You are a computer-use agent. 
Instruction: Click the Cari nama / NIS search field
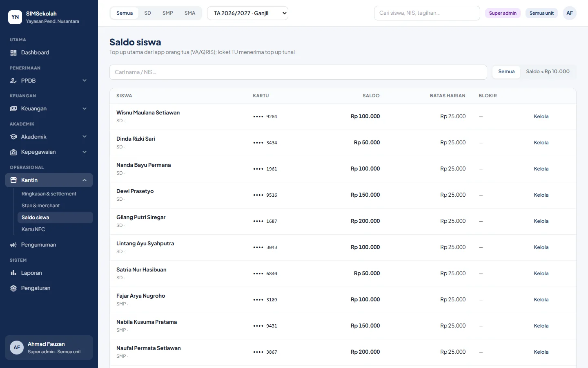298,72
